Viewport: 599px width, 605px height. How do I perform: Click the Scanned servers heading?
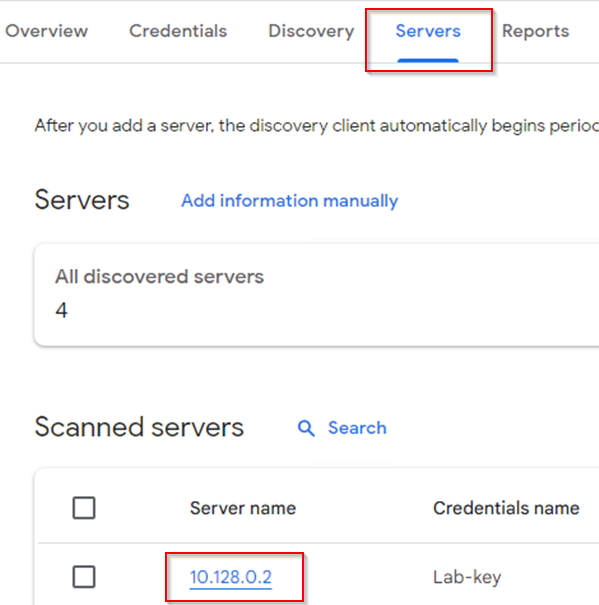[x=139, y=428]
